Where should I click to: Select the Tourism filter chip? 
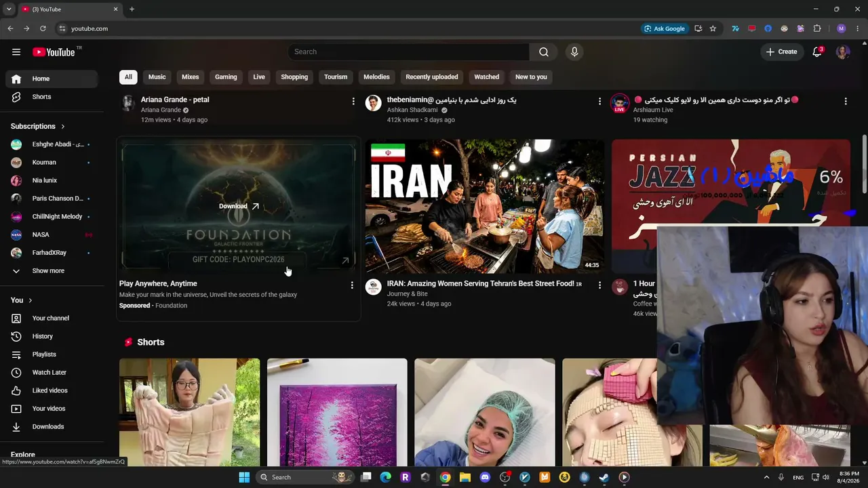pyautogui.click(x=336, y=77)
